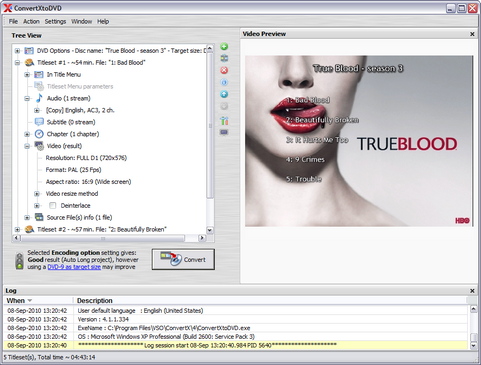Click the Source File(s) info icon
Image resolution: width=481 pixels, height=365 pixels.
click(39, 217)
